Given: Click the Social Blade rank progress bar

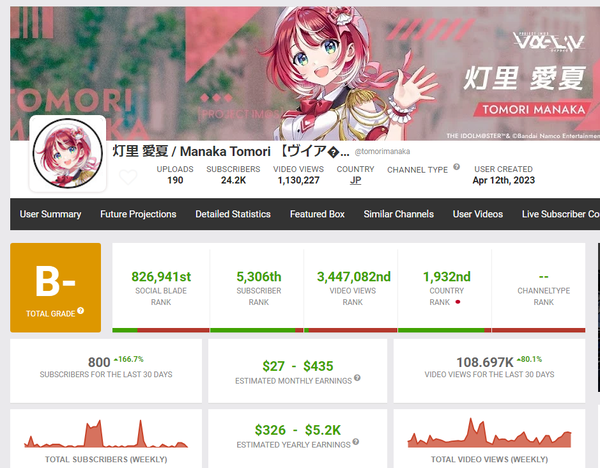Looking at the screenshot, I should click(x=161, y=330).
